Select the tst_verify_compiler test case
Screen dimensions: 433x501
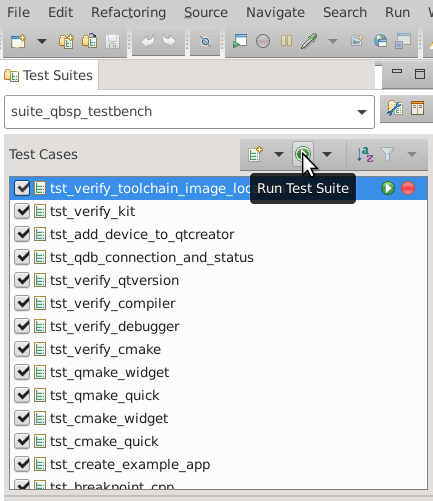click(218, 303)
